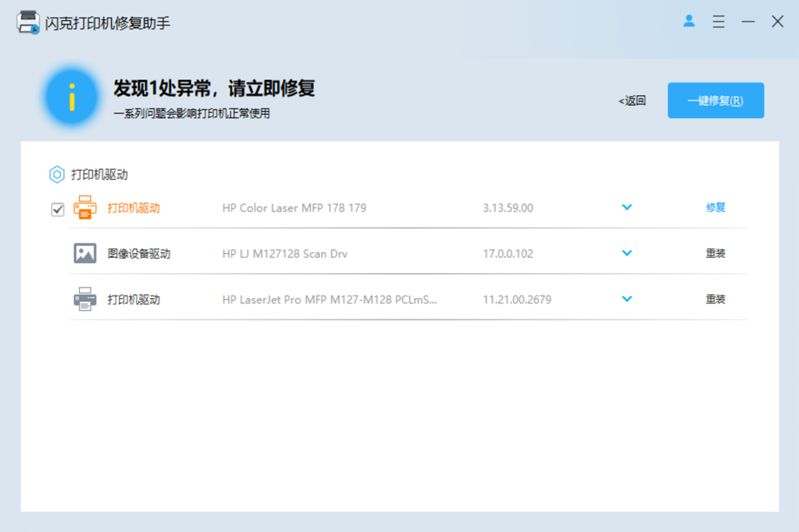
Task: Expand details for HP Color Laser MFP 178 179
Action: (x=626, y=208)
